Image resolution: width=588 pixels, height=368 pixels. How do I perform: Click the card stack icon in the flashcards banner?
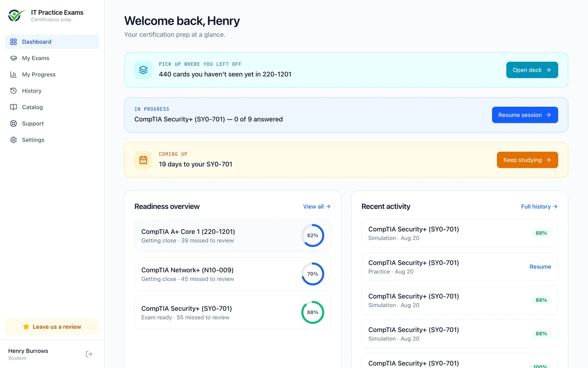click(143, 70)
